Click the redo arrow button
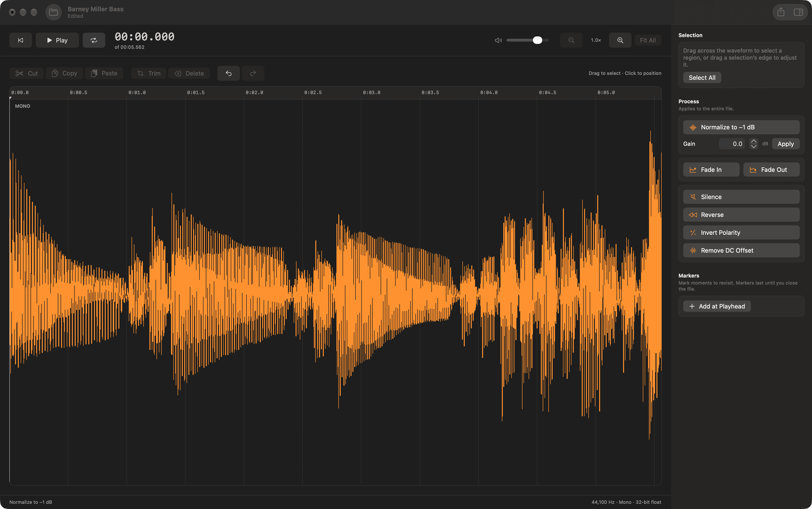Viewport: 812px width, 509px height. pyautogui.click(x=253, y=73)
